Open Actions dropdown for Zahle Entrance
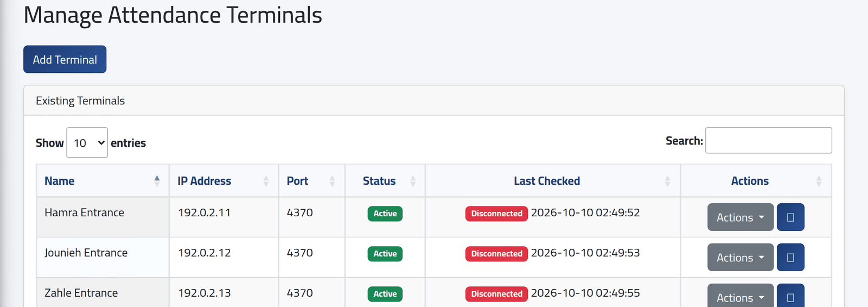The width and height of the screenshot is (868, 307). pyautogui.click(x=740, y=295)
